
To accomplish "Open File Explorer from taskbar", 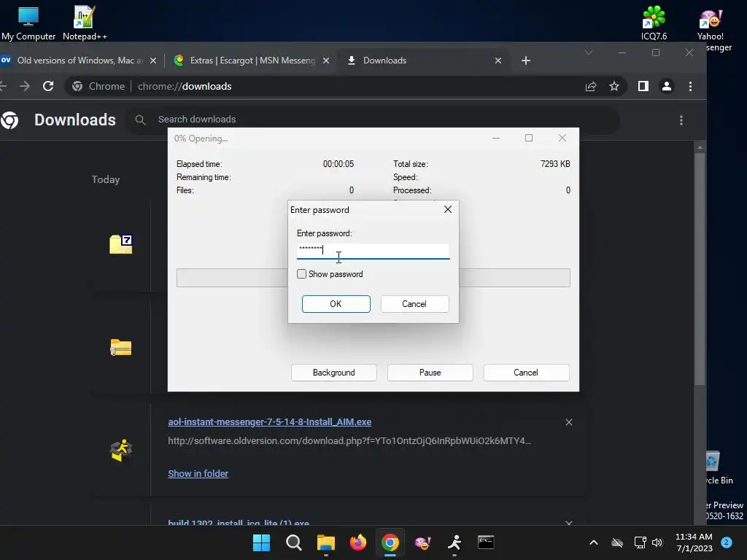I will click(326, 542).
